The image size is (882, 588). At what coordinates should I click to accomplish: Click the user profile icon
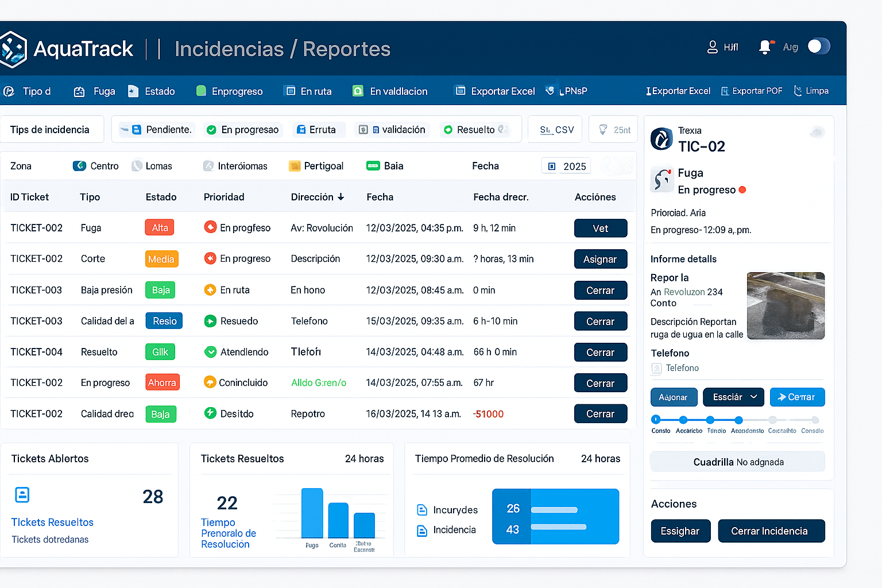point(712,47)
